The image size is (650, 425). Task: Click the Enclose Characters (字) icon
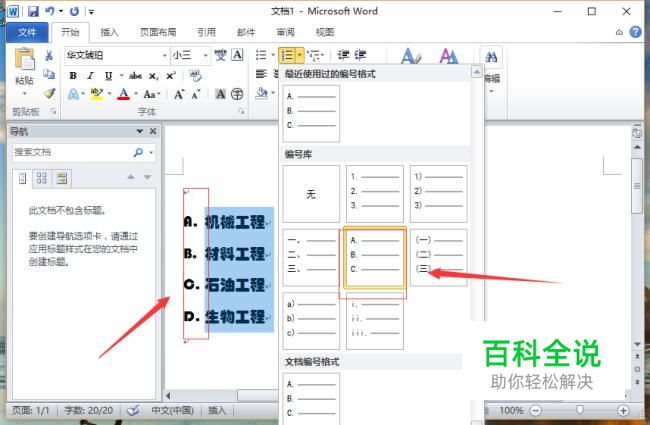(237, 94)
